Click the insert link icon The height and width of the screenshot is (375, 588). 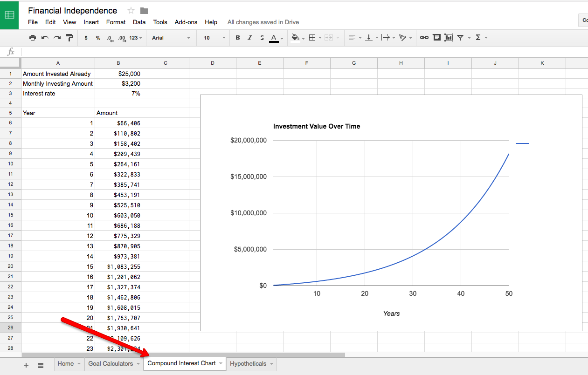(x=424, y=38)
